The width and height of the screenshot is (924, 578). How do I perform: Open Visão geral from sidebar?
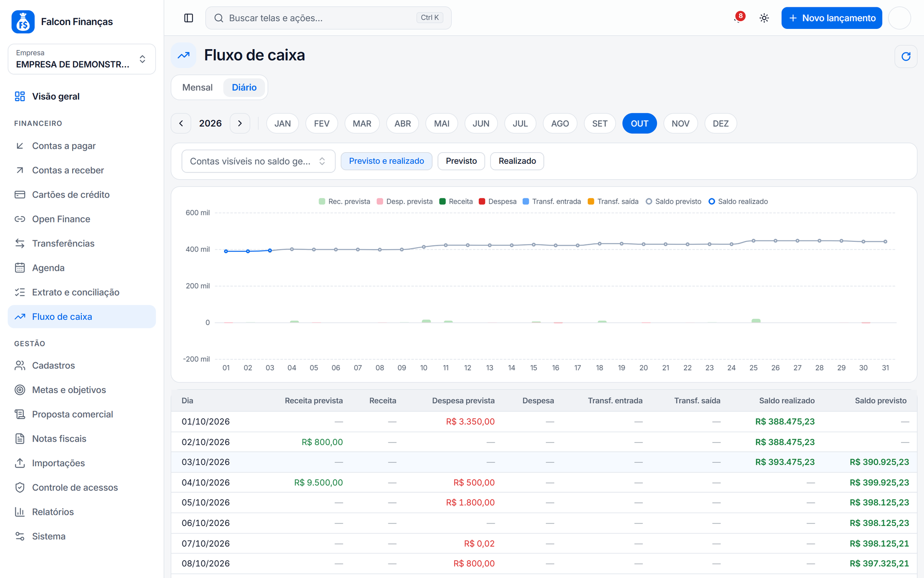[x=82, y=96]
